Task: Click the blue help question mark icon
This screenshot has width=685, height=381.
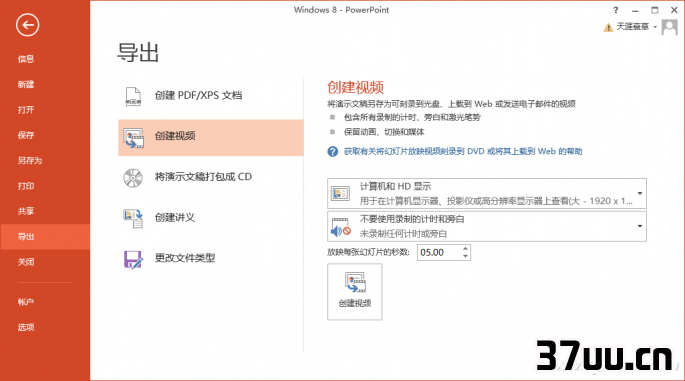Action: point(332,152)
